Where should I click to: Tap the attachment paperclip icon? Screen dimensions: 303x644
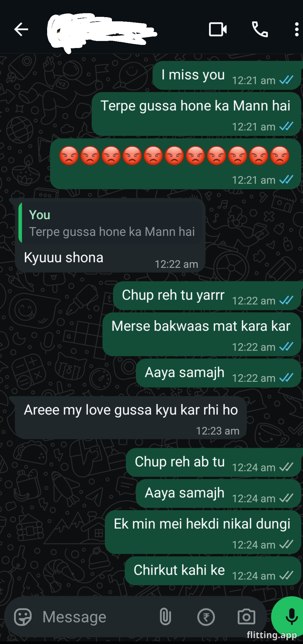pos(165,617)
